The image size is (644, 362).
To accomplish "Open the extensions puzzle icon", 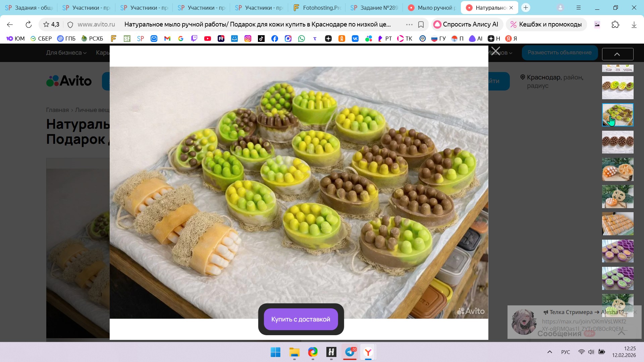I will [615, 24].
